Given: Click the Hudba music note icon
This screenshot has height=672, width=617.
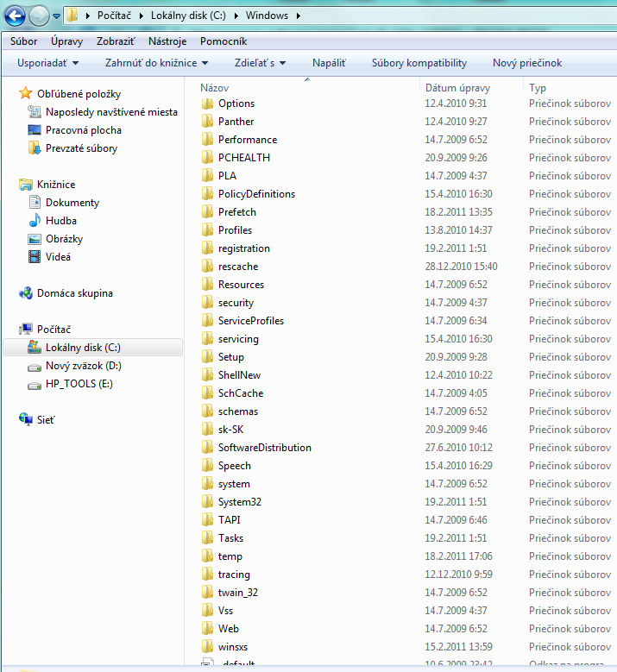Looking at the screenshot, I should 35,221.
